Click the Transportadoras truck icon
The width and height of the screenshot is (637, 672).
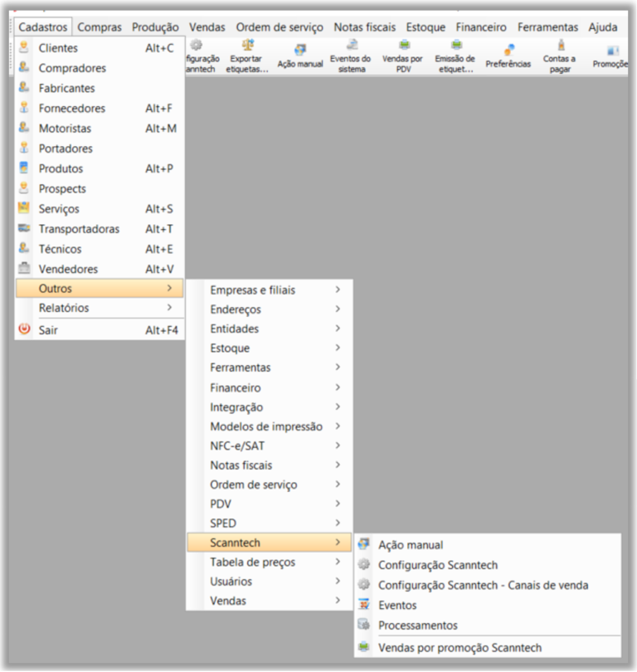pos(24,229)
